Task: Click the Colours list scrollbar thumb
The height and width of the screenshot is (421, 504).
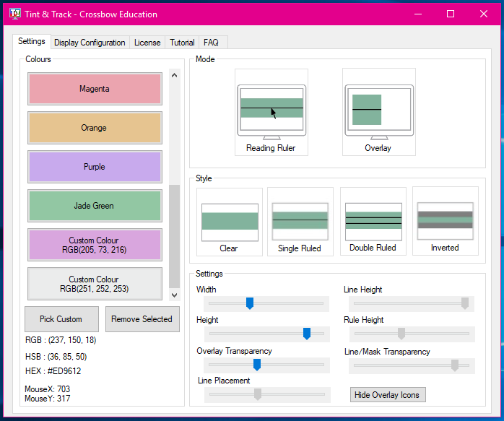Action: pos(175,237)
